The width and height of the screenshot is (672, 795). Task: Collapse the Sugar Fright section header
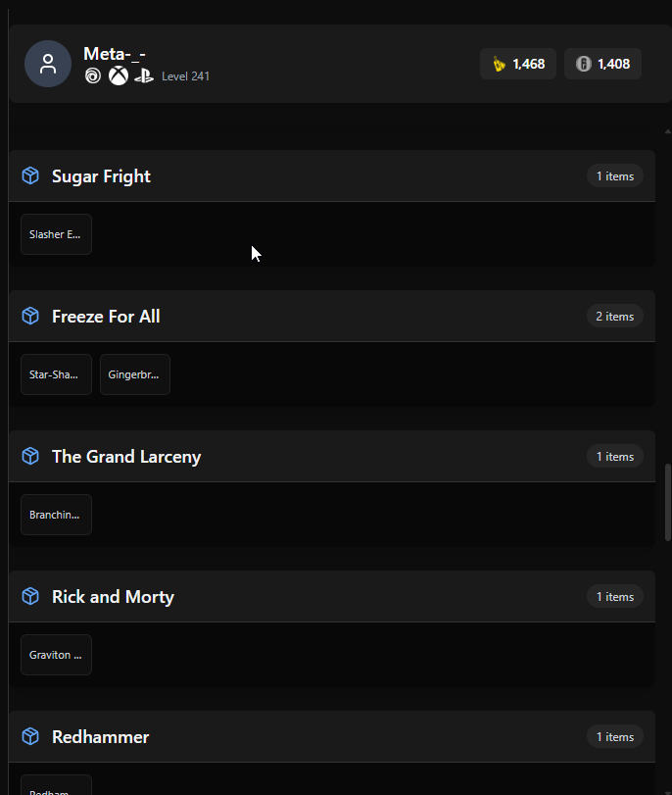tap(332, 175)
